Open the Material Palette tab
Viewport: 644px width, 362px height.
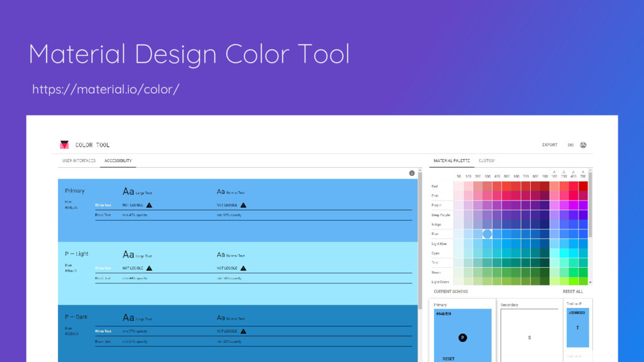pos(452,161)
